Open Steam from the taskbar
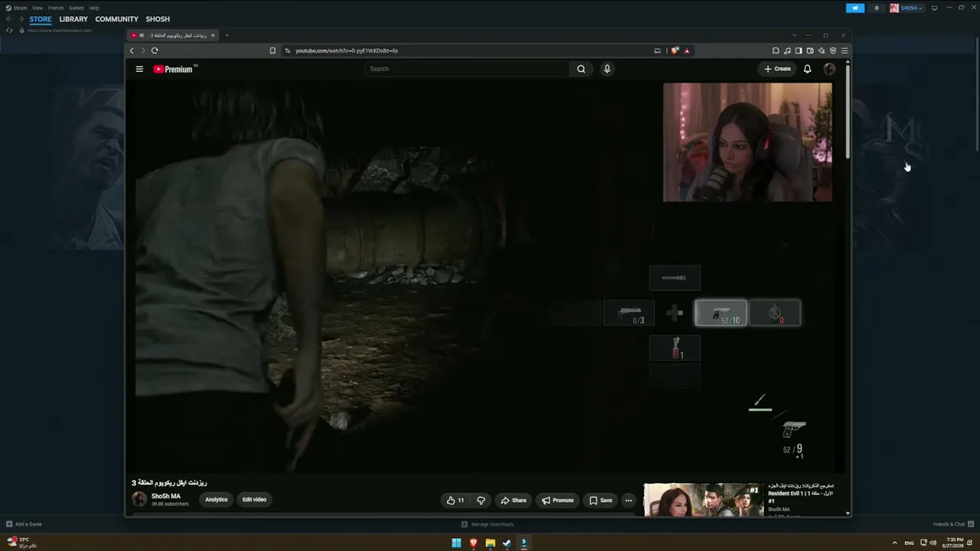The image size is (980, 551). (507, 543)
